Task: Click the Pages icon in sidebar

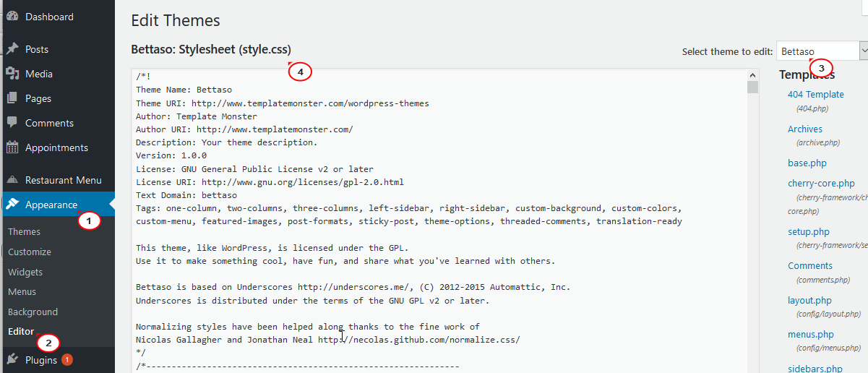Action: pyautogui.click(x=12, y=98)
